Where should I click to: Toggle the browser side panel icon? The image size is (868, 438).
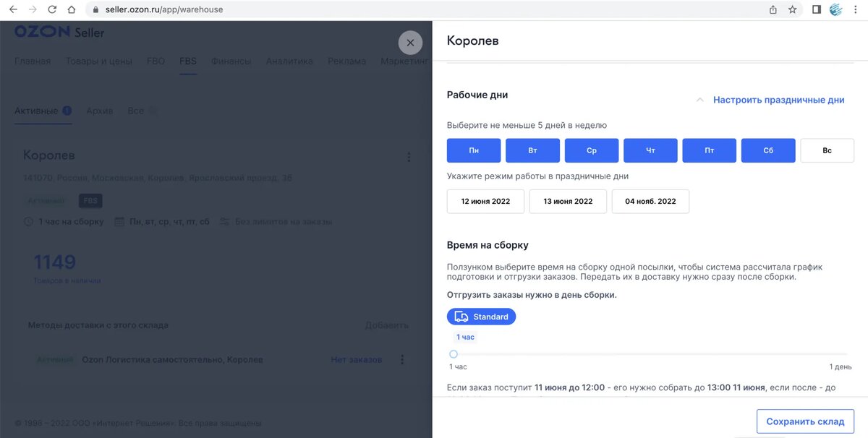click(x=817, y=9)
